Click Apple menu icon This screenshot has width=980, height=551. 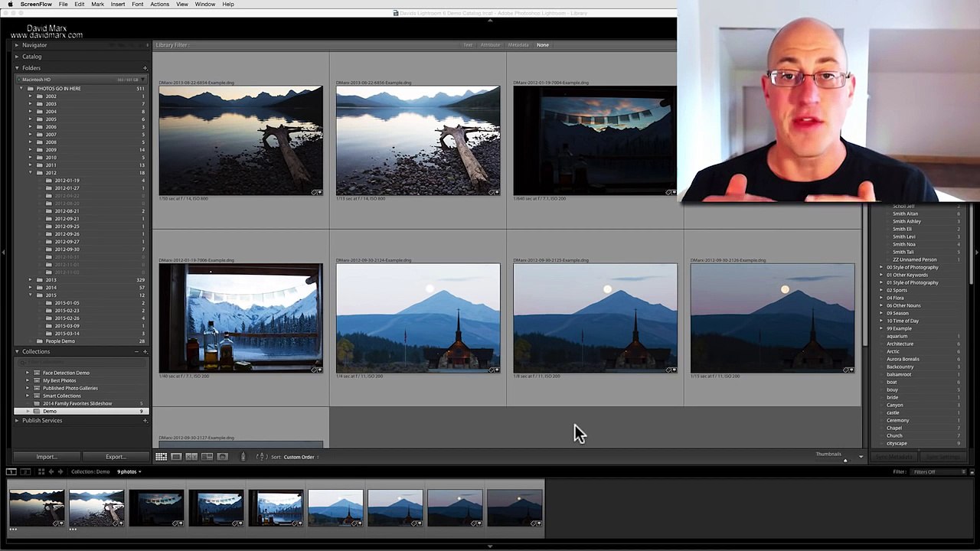[x=10, y=5]
